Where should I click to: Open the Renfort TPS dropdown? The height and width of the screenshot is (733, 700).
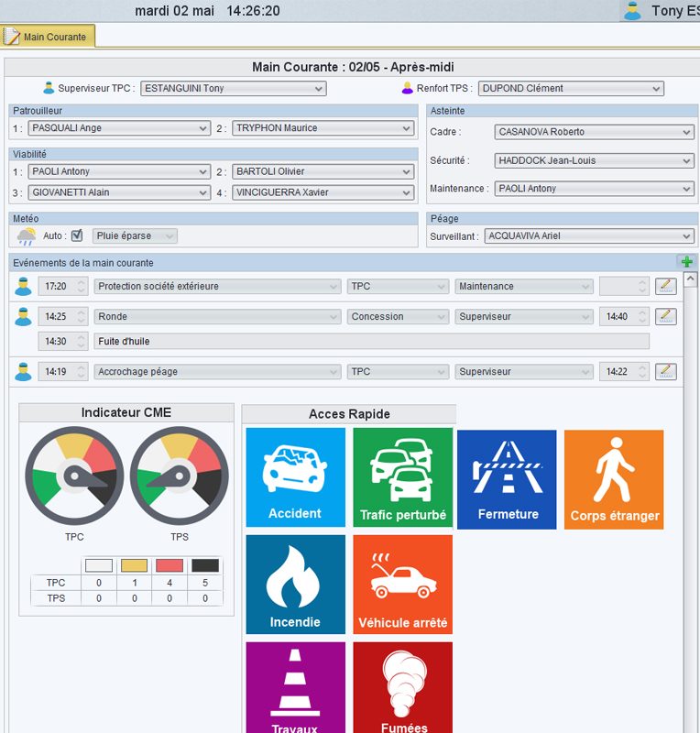(x=569, y=89)
